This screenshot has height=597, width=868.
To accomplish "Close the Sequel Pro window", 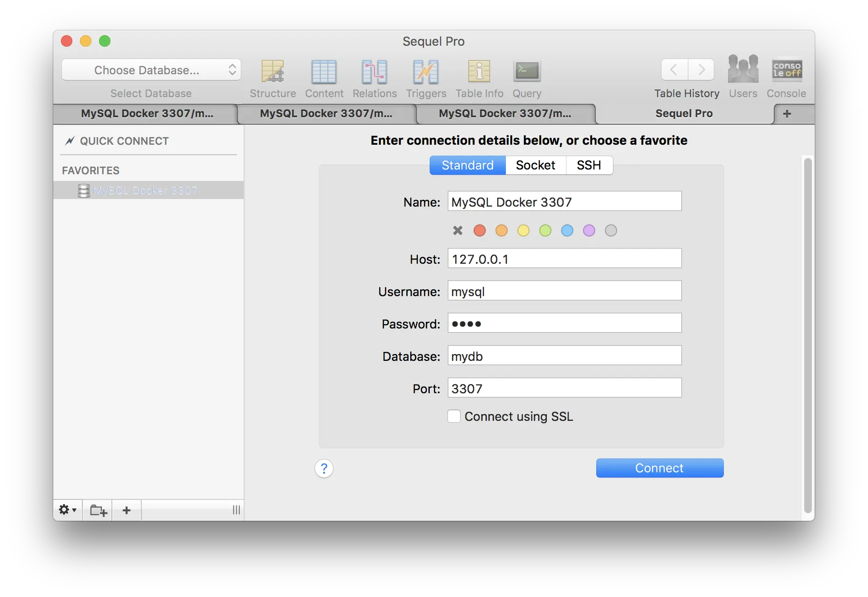I will coord(67,41).
